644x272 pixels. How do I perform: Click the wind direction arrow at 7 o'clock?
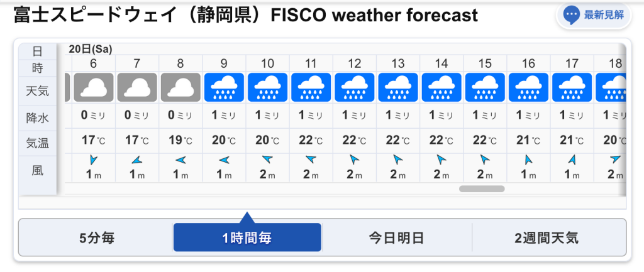click(136, 160)
